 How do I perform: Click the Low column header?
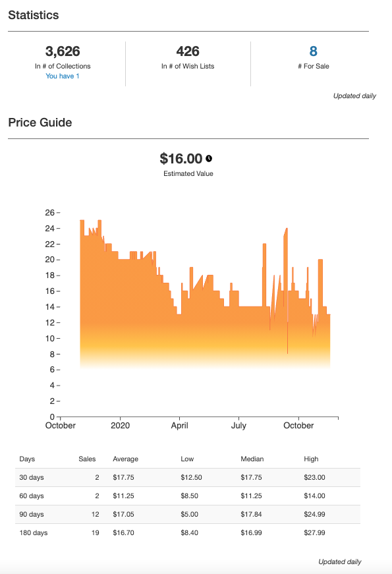(187, 459)
